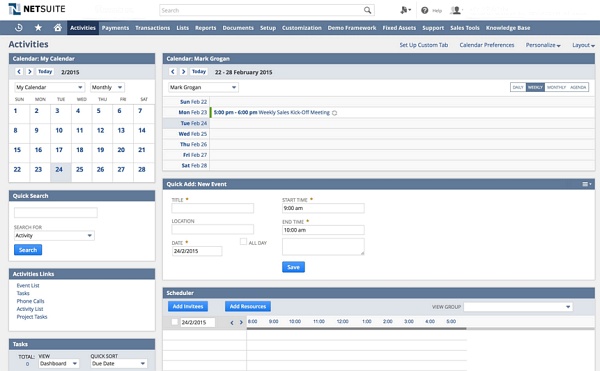The image size is (600, 371).
Task: Go to the Home icon
Action: (58, 28)
